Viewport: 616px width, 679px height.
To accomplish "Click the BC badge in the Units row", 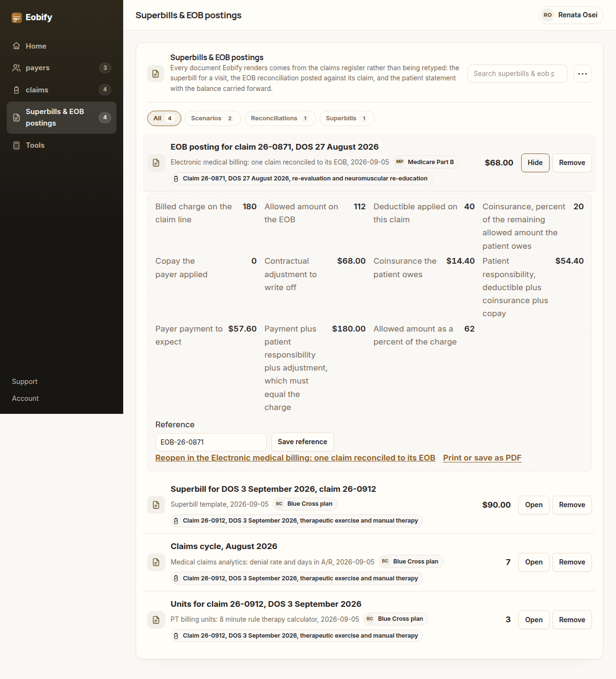I will [x=370, y=619].
